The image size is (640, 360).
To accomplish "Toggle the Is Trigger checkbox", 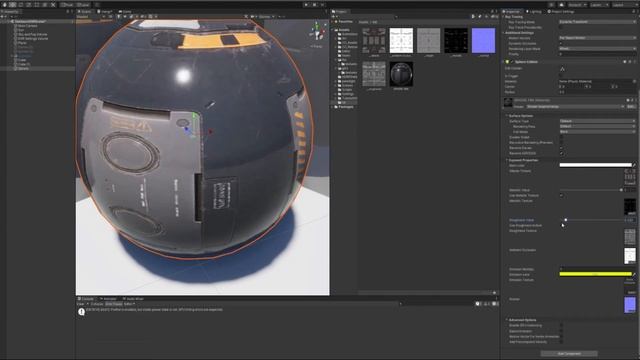I will point(562,76).
